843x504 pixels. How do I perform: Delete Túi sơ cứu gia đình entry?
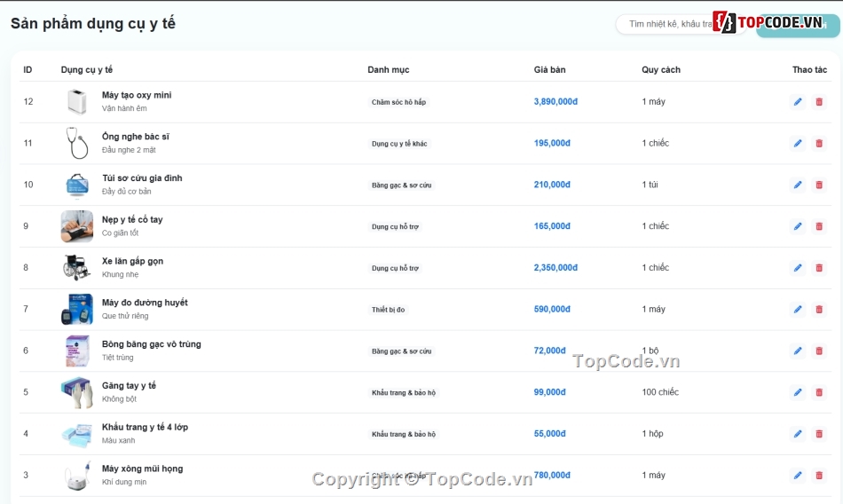click(x=819, y=185)
